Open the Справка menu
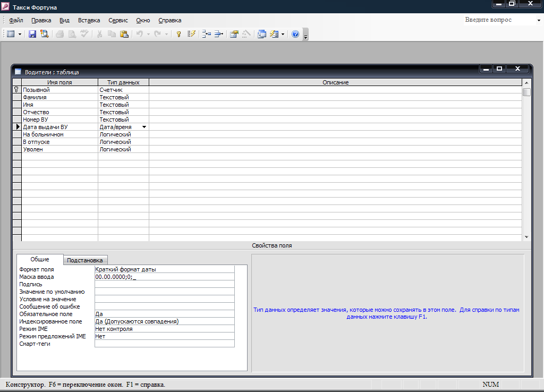Viewport: 544px width, 392px height. 169,20
